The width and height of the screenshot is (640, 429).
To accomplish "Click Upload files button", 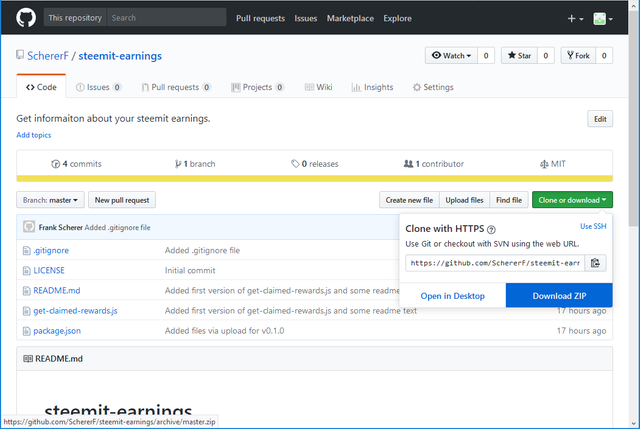I will 464,200.
